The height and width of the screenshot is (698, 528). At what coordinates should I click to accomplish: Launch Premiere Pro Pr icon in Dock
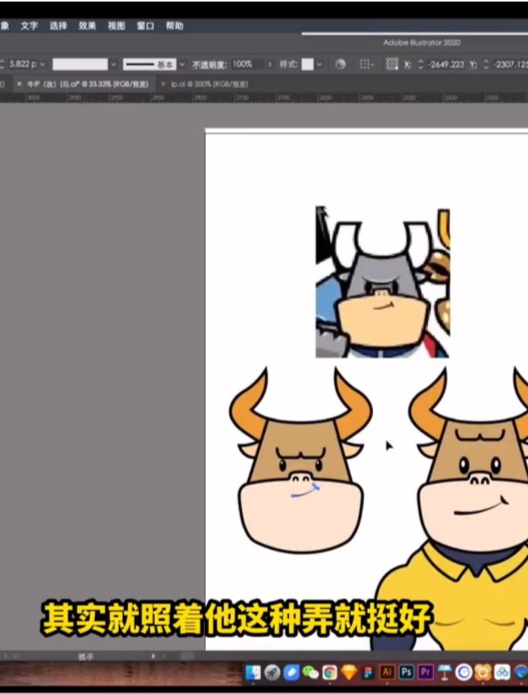[x=425, y=672]
